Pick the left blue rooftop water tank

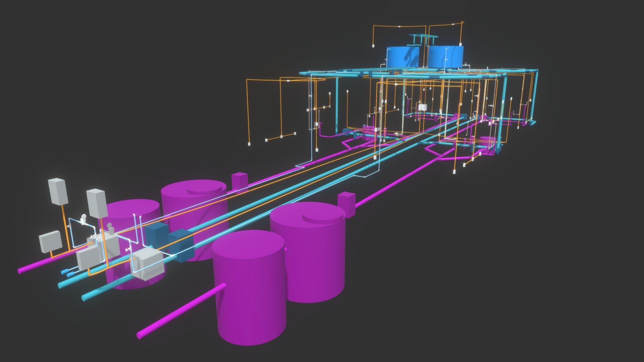tap(404, 57)
